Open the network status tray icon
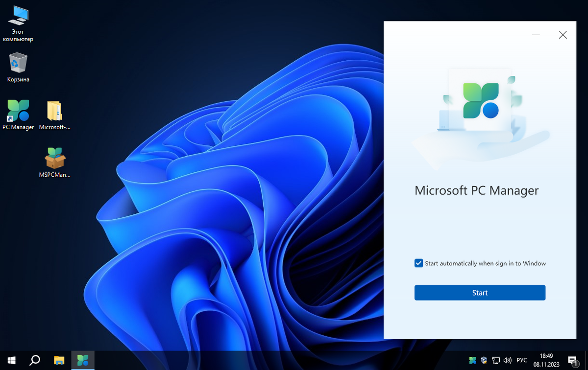 pos(496,361)
